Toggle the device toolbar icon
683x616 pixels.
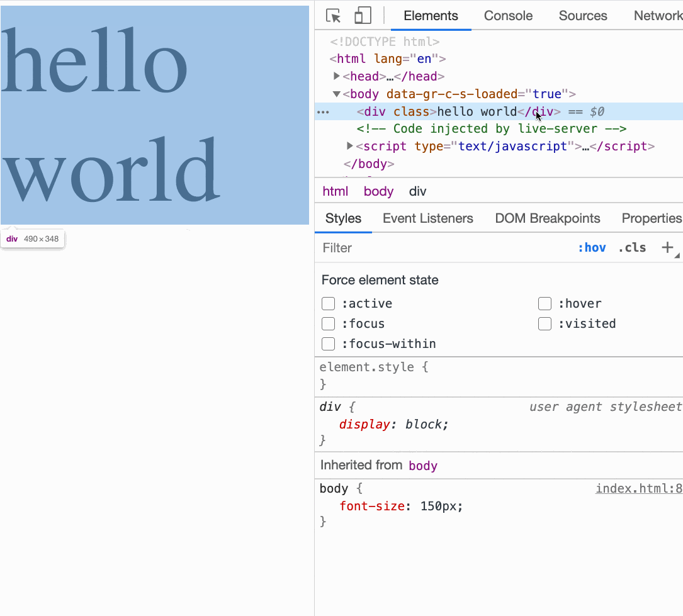363,16
